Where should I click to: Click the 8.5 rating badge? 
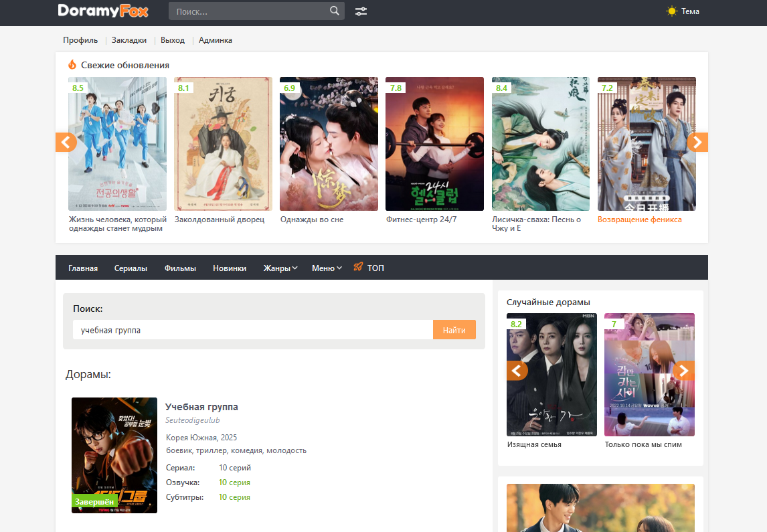78,88
